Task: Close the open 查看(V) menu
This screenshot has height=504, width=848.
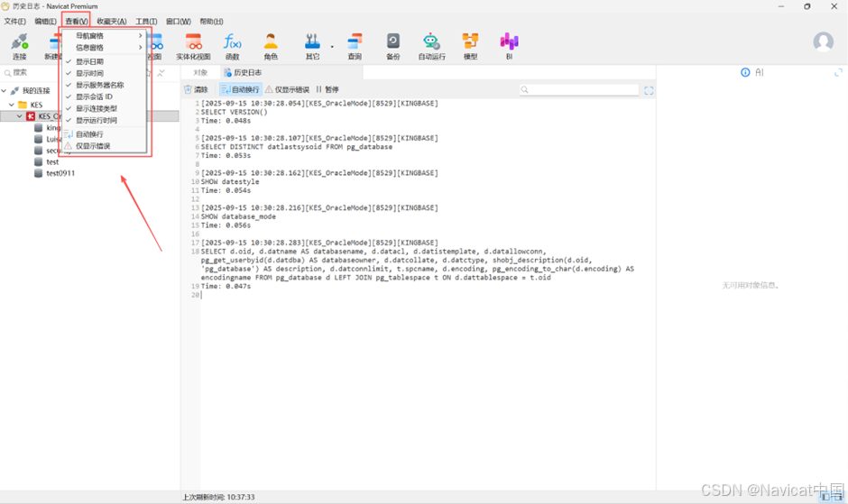Action: 77,22
